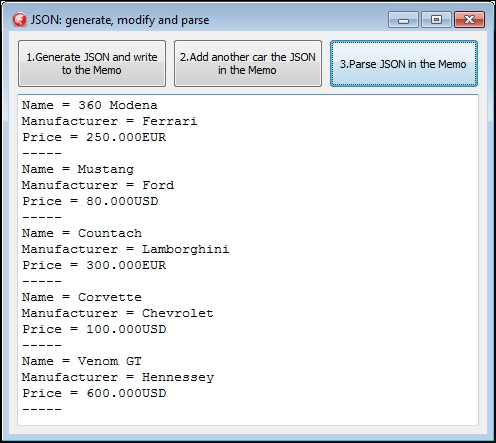Viewport: 496px width, 443px height.
Task: Place cursor on line Name = 360 Modena
Action: (90, 105)
